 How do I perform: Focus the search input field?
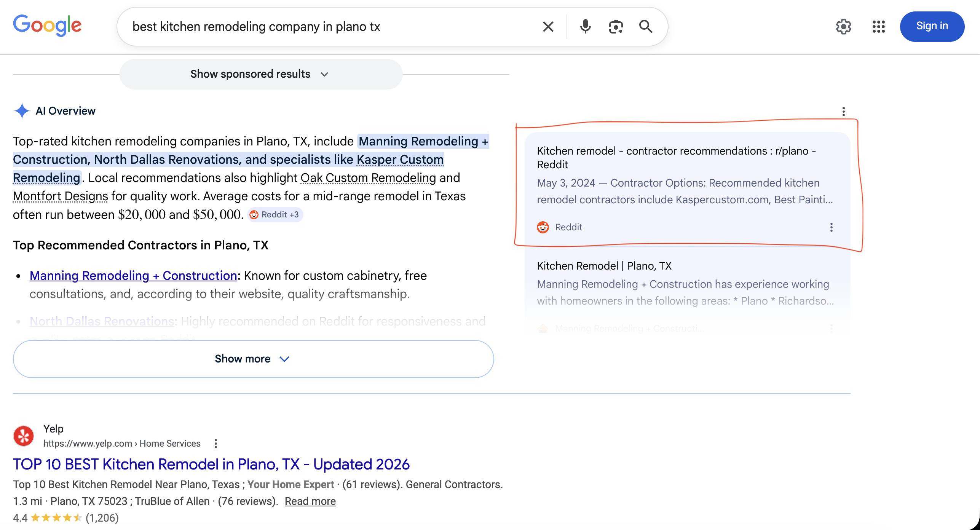(331, 27)
